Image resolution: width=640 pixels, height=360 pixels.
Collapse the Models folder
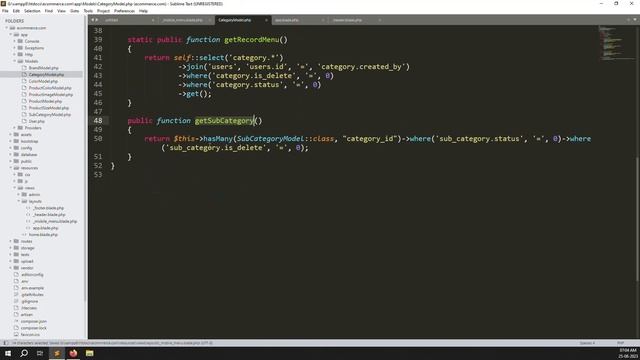click(x=15, y=61)
